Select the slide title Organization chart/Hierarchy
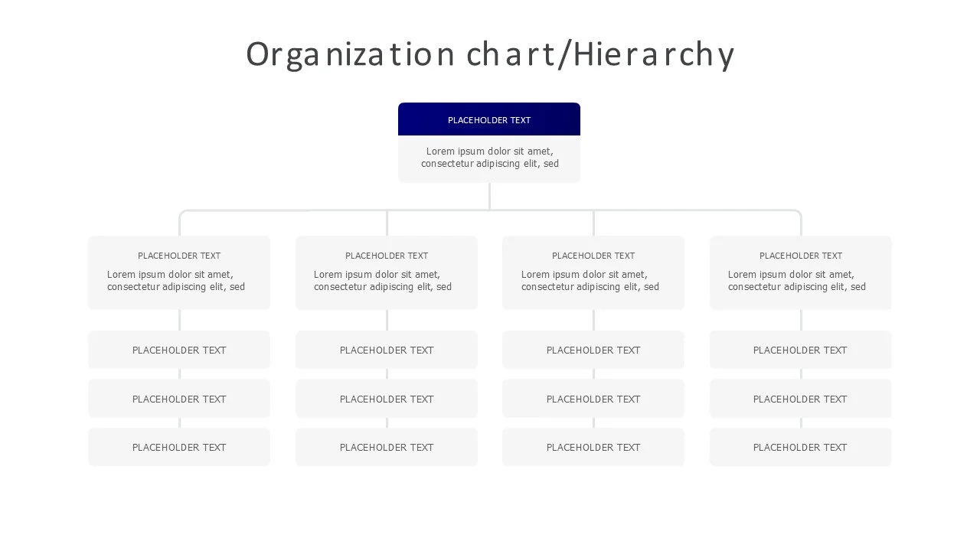This screenshot has width=980, height=551. (489, 54)
